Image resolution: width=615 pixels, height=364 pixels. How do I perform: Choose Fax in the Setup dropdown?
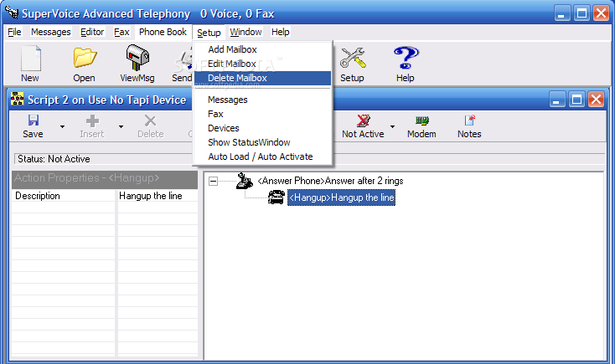tap(262, 114)
